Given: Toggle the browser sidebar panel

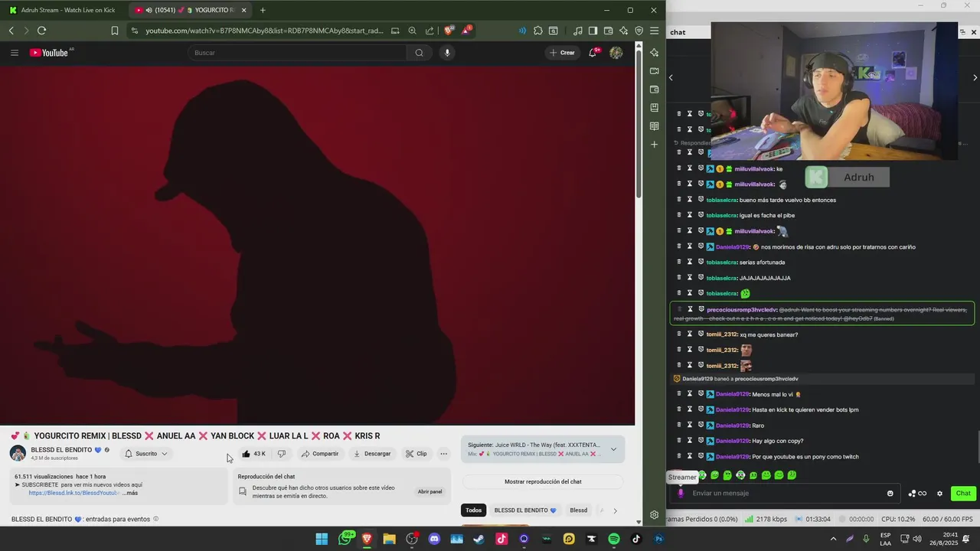Looking at the screenshot, I should coord(593,31).
